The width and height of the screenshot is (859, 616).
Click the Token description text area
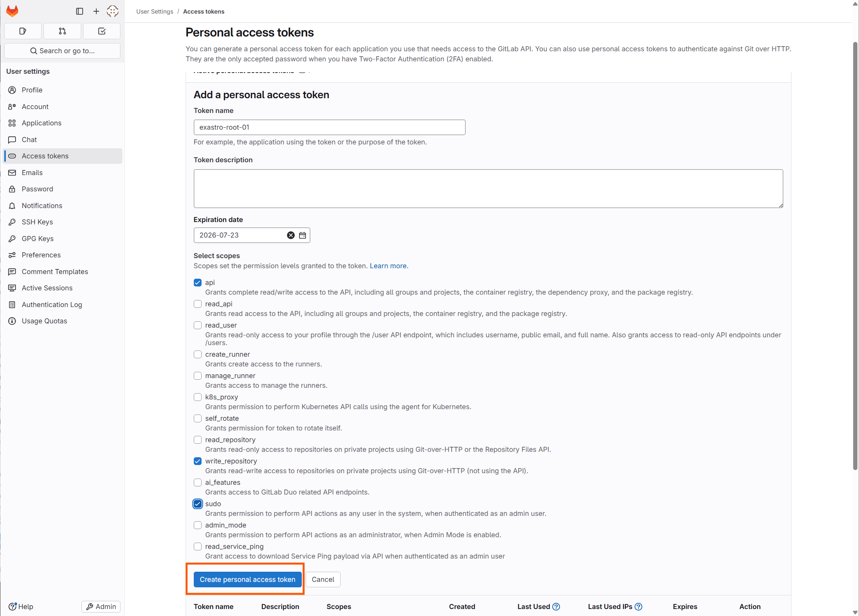click(x=488, y=189)
